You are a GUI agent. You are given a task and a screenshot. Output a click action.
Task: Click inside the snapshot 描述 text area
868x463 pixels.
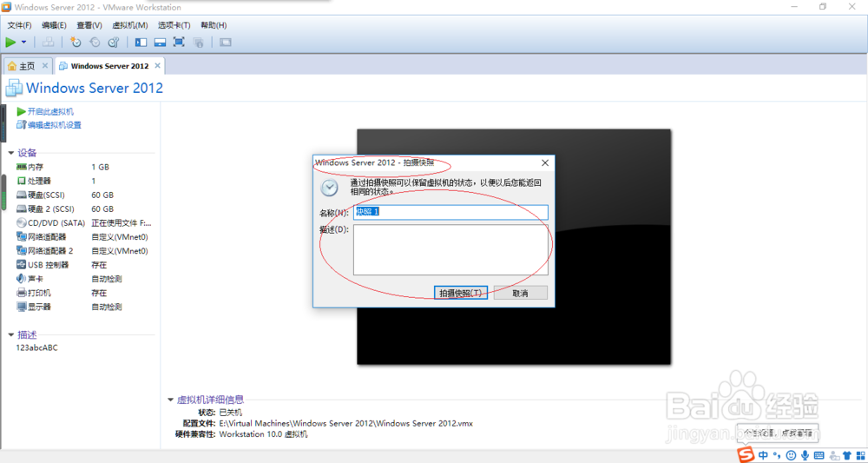pyautogui.click(x=450, y=250)
